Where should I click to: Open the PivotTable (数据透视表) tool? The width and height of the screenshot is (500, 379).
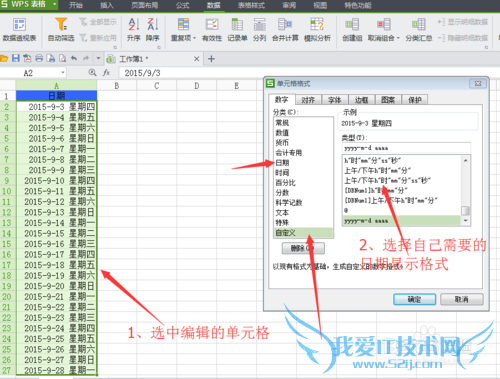(19, 30)
